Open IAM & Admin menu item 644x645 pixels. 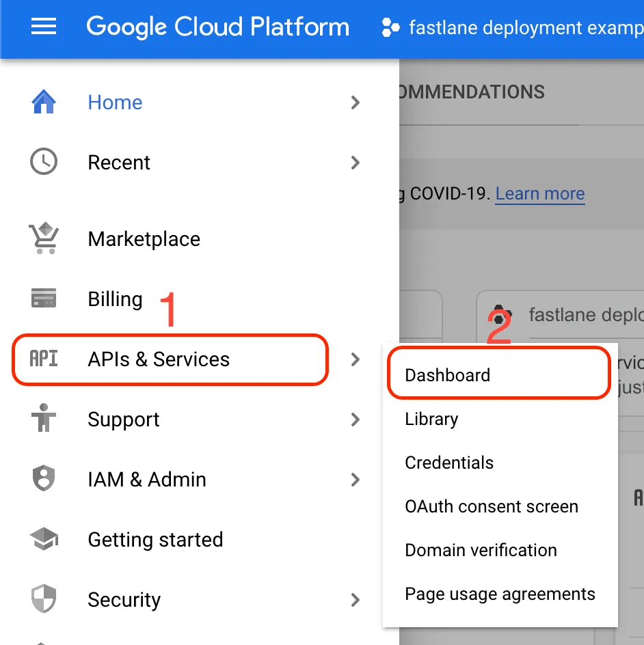click(x=147, y=479)
